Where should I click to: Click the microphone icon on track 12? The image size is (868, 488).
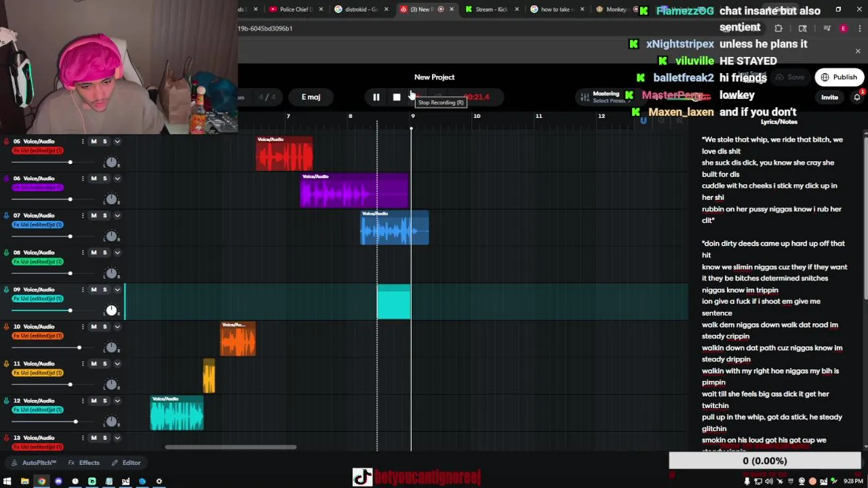[x=7, y=401]
